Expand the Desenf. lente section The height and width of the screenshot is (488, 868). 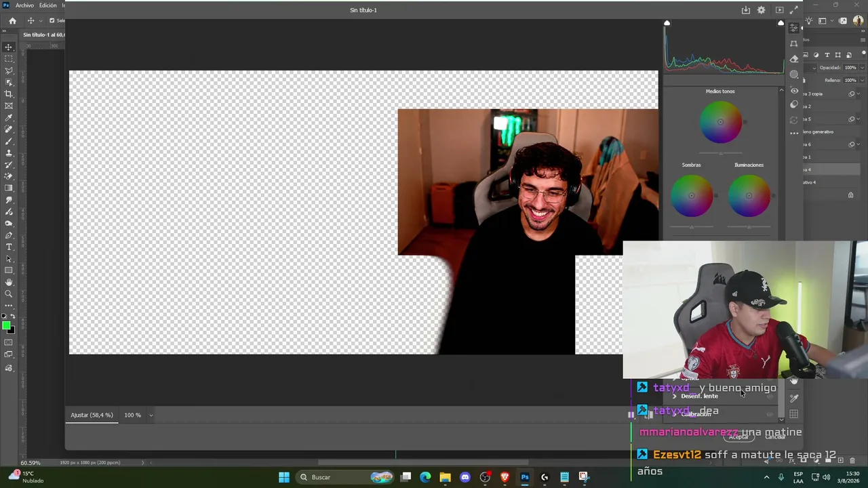tap(674, 396)
